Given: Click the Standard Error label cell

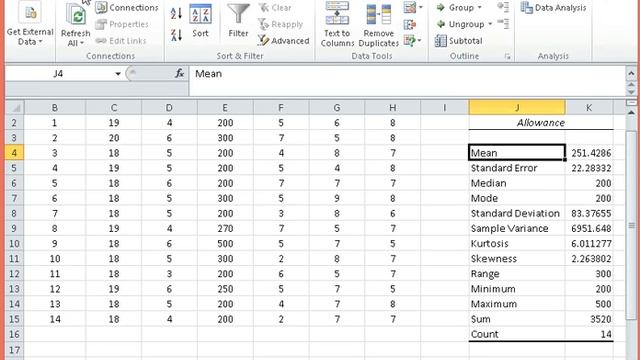Looking at the screenshot, I should tap(517, 168).
